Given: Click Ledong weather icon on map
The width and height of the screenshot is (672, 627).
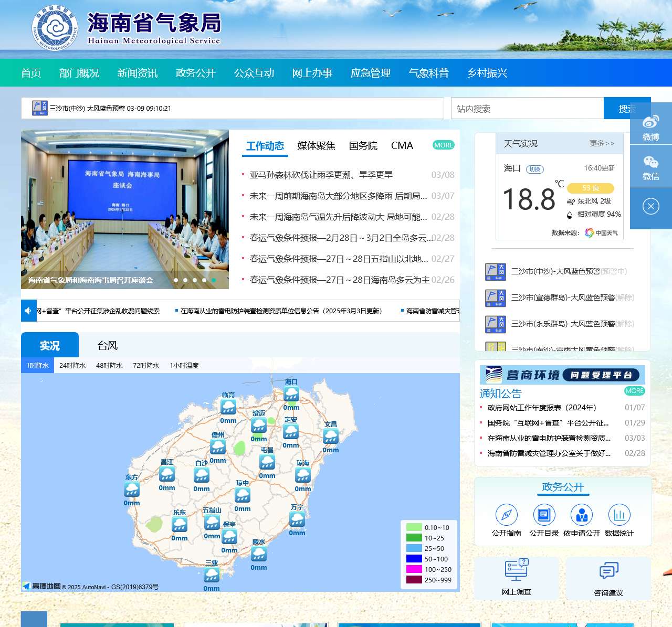Looking at the screenshot, I should (180, 524).
